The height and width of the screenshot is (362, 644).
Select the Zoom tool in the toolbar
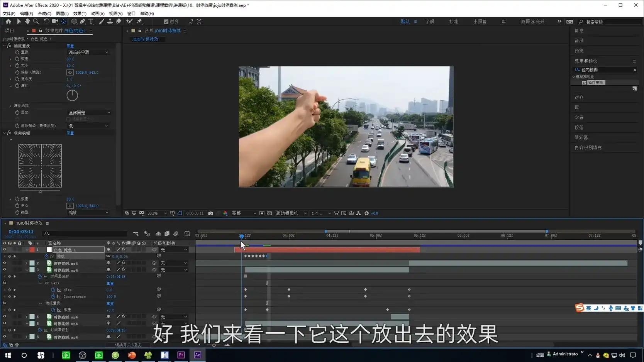click(x=36, y=22)
